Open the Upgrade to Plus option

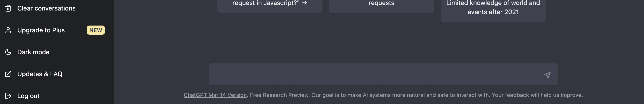point(41,30)
